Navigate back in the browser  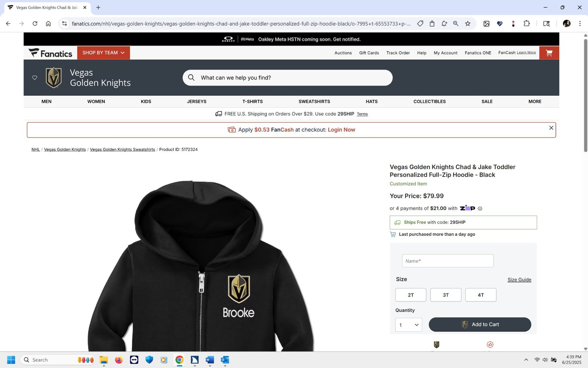[x=8, y=24]
